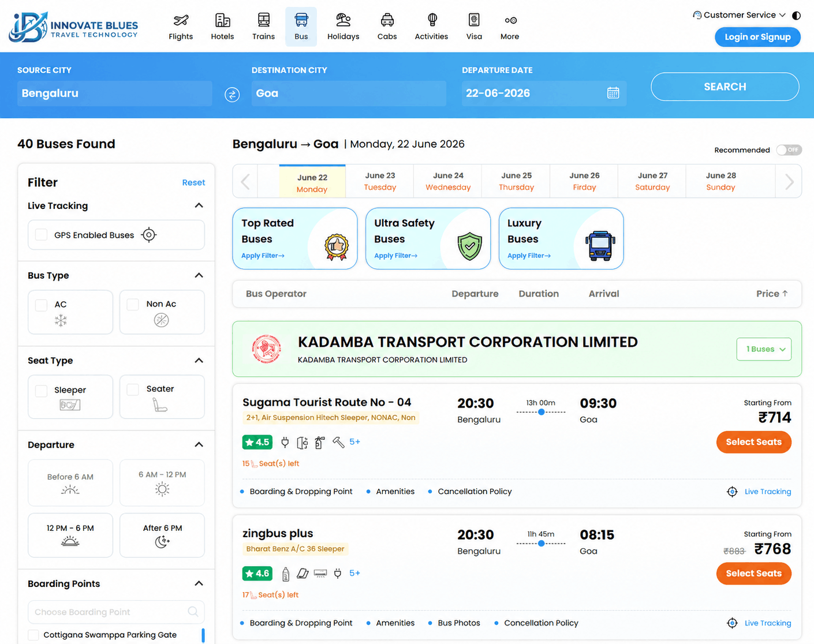This screenshot has height=644, width=814.
Task: Open Live Tracking for zingbus plus
Action: coord(759,623)
